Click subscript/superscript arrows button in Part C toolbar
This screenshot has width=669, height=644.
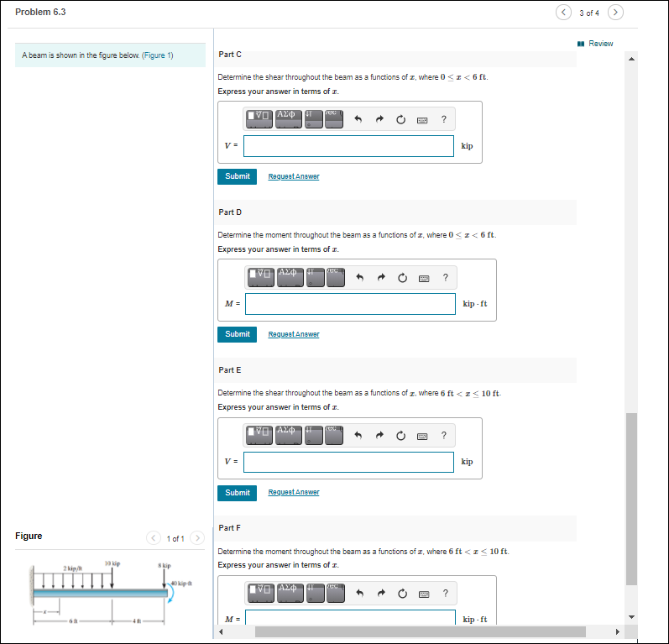314,118
